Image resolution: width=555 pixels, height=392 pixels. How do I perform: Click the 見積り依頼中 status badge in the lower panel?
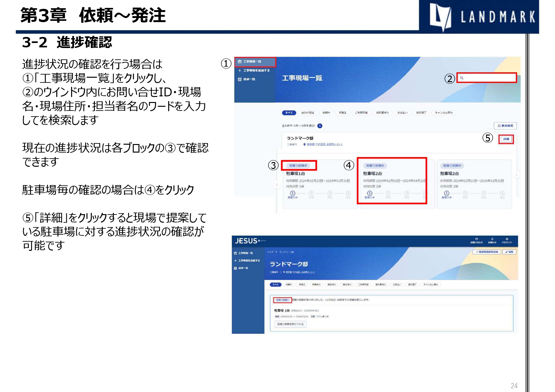pos(282,300)
